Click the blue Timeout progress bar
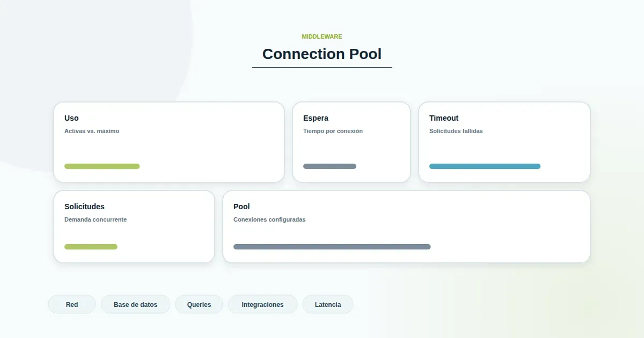This screenshot has height=338, width=644. (485, 166)
